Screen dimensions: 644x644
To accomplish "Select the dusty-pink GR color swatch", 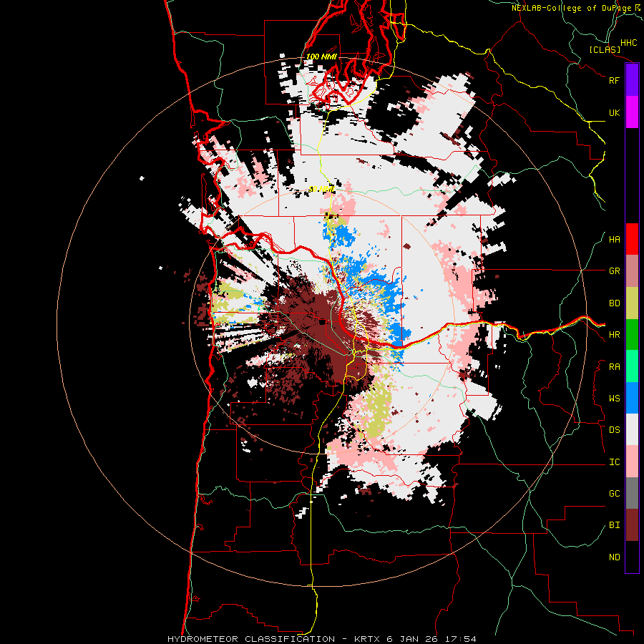I will (632, 271).
